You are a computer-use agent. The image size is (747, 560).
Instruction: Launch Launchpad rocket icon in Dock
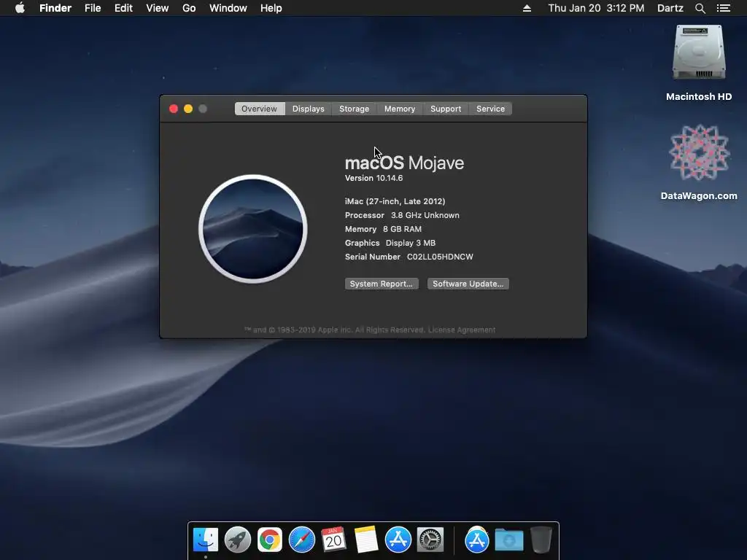click(x=238, y=540)
